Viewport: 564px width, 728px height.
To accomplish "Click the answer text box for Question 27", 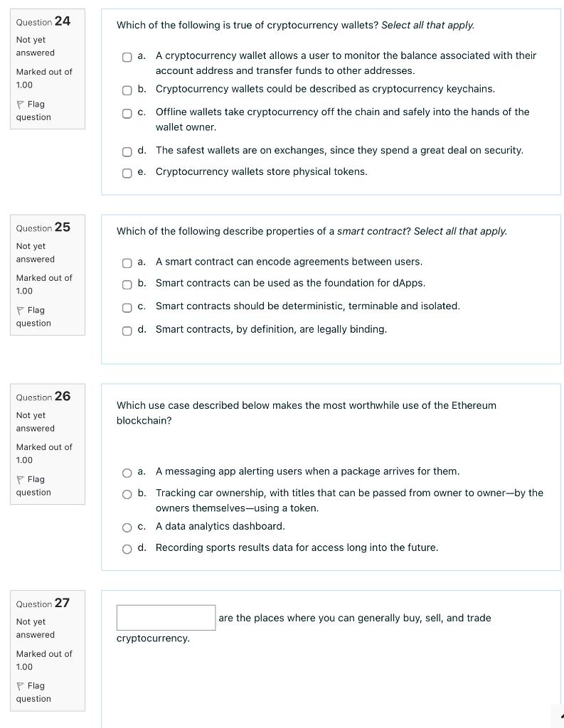I will pyautogui.click(x=166, y=617).
